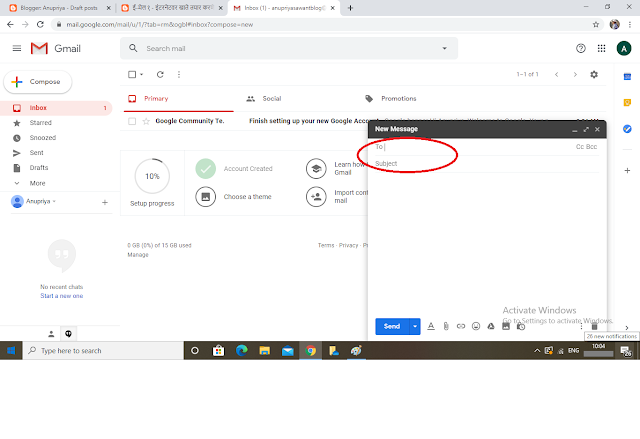This screenshot has width=640, height=439.
Task: Open the inbox toolbar more-options menu
Action: pos(179,75)
